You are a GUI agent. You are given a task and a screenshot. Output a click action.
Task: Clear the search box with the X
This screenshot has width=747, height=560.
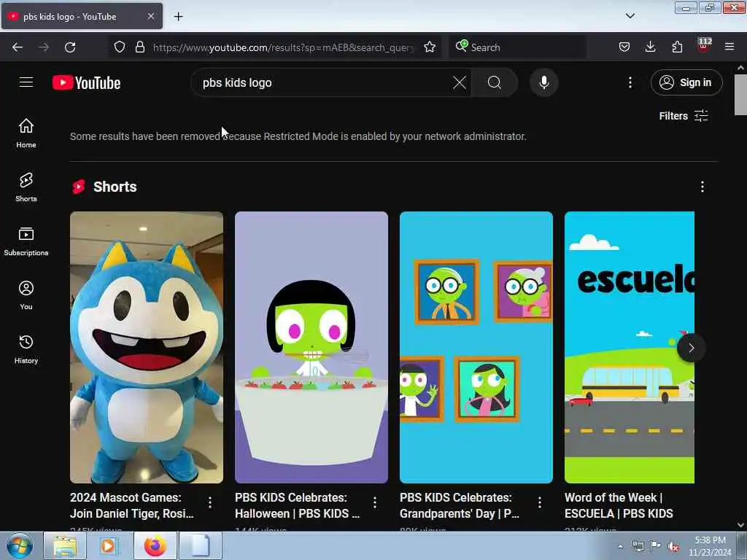(460, 82)
